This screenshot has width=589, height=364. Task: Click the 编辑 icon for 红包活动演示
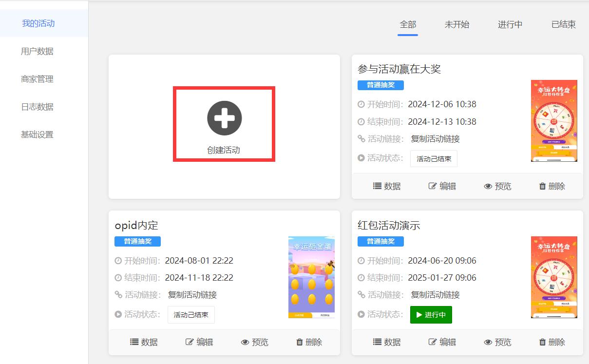(x=433, y=342)
